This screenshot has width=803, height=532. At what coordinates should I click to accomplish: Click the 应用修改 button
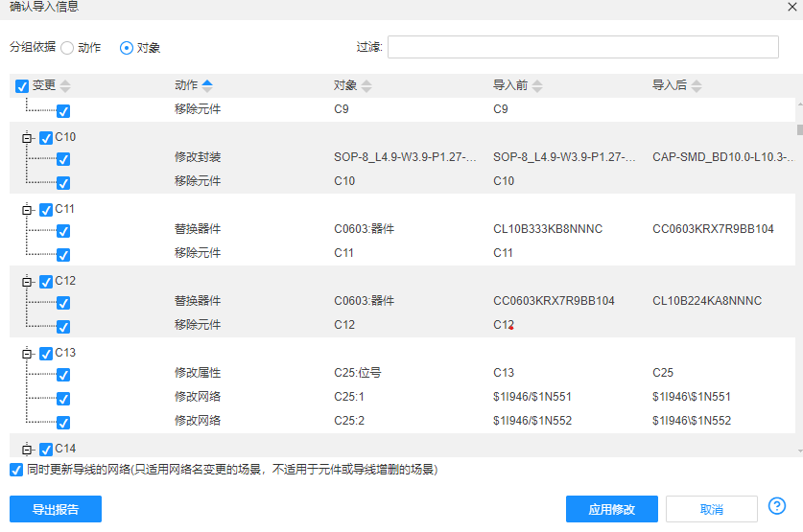(x=611, y=509)
